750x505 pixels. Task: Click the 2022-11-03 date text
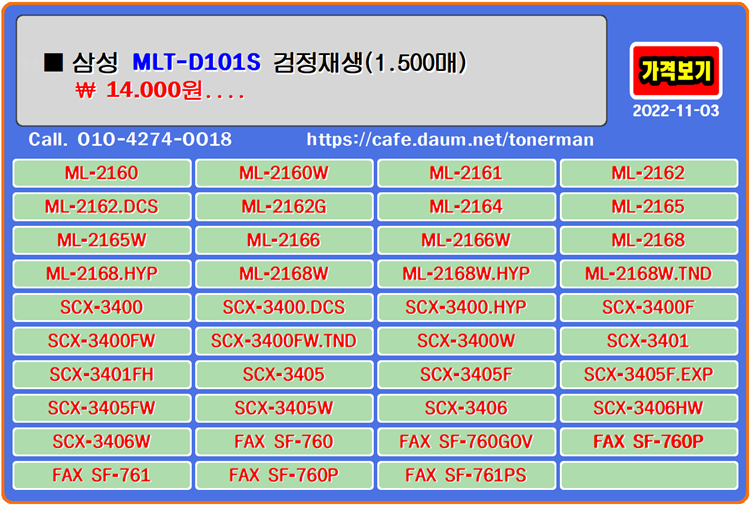click(x=675, y=111)
